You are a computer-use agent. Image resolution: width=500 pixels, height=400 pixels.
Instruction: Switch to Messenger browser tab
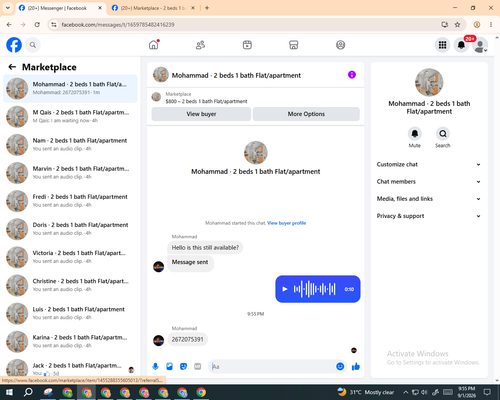pyautogui.click(x=60, y=8)
